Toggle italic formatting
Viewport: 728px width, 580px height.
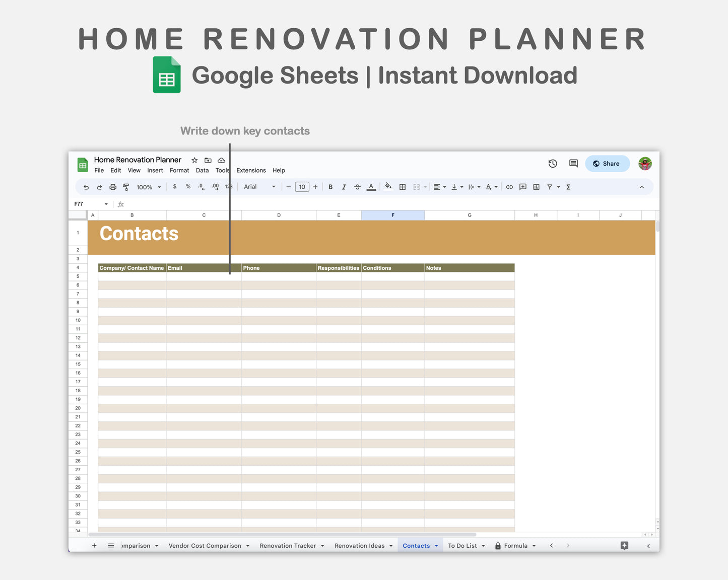[344, 187]
